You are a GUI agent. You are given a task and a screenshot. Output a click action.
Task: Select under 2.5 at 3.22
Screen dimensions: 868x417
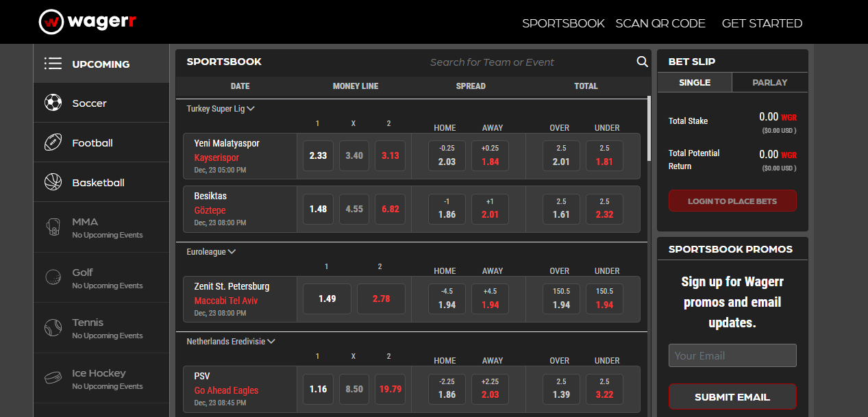coord(604,389)
